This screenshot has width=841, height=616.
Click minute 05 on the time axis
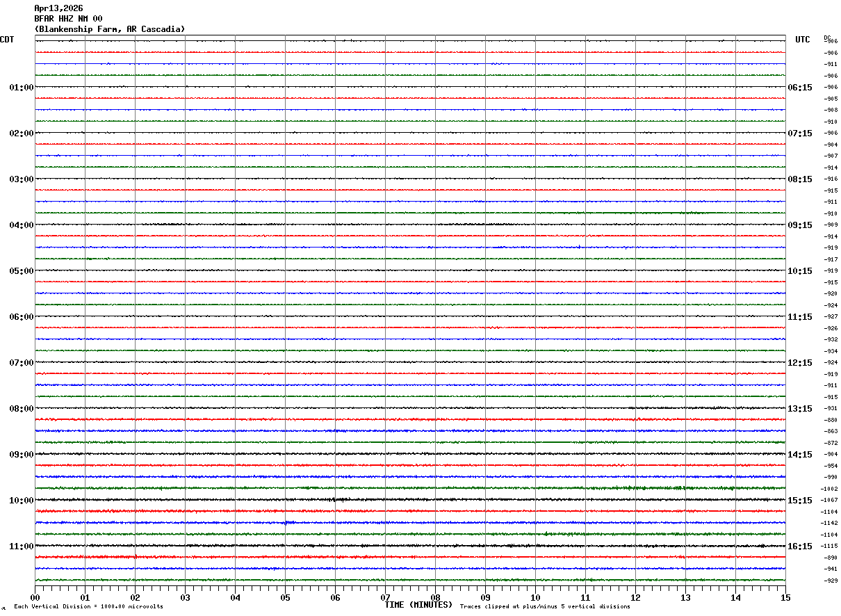click(x=285, y=597)
